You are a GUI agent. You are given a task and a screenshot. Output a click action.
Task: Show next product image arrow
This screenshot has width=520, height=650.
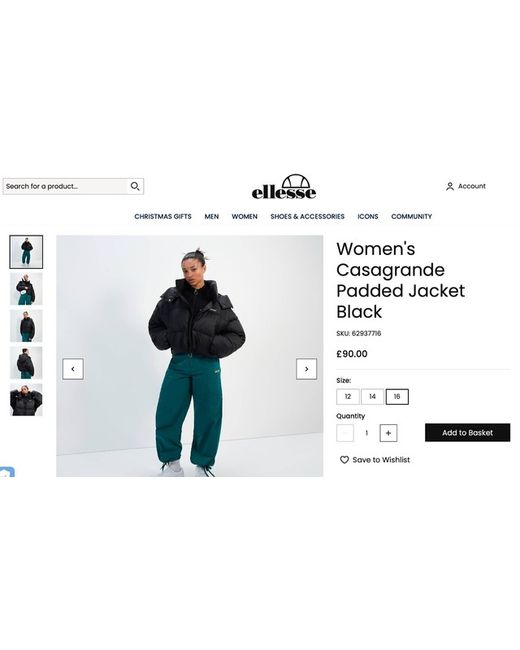[x=306, y=369]
